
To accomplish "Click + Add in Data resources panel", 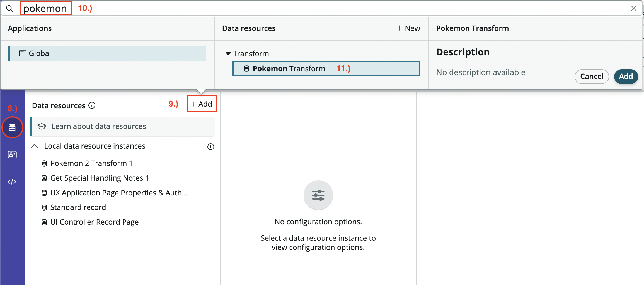I will (202, 104).
